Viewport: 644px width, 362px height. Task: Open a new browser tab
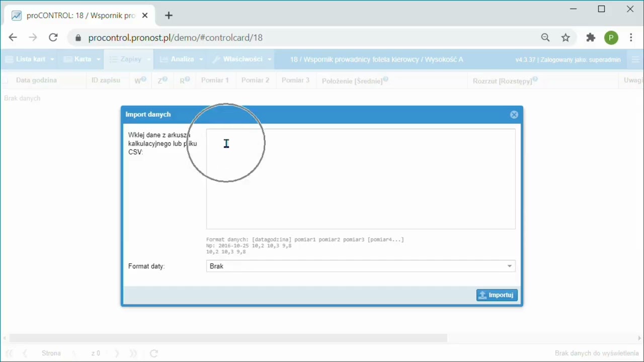169,16
